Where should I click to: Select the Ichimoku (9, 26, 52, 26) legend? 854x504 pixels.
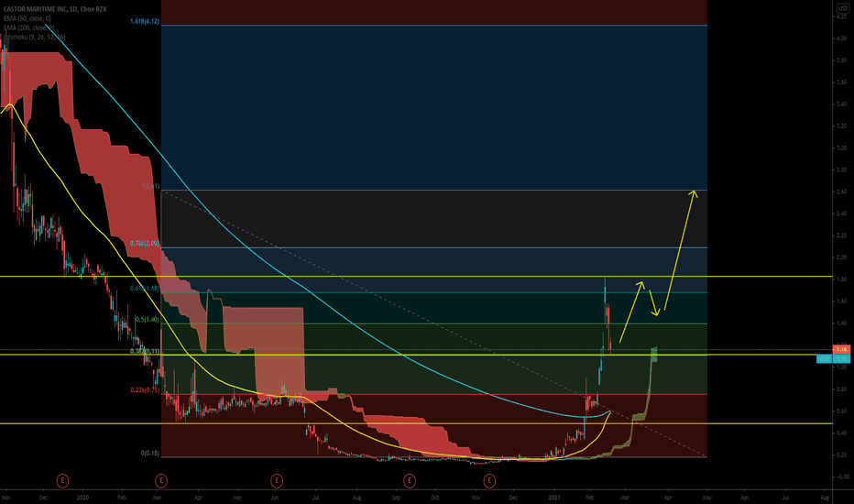pos(34,37)
